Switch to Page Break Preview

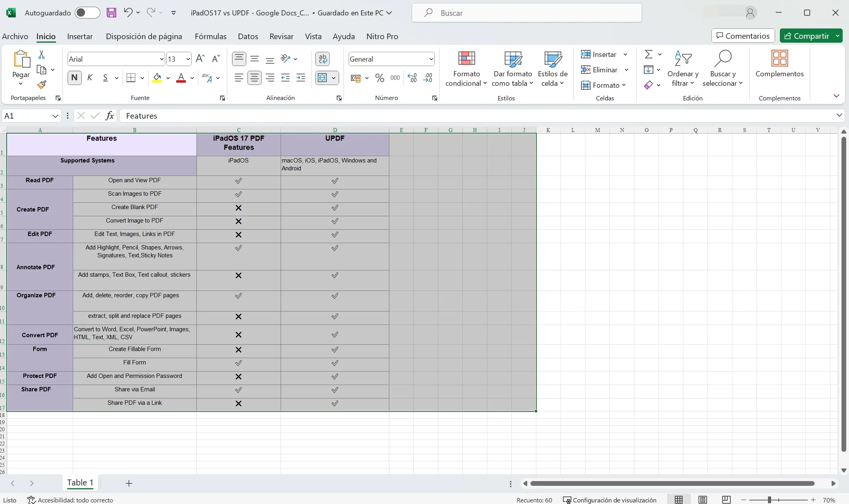coord(726,500)
